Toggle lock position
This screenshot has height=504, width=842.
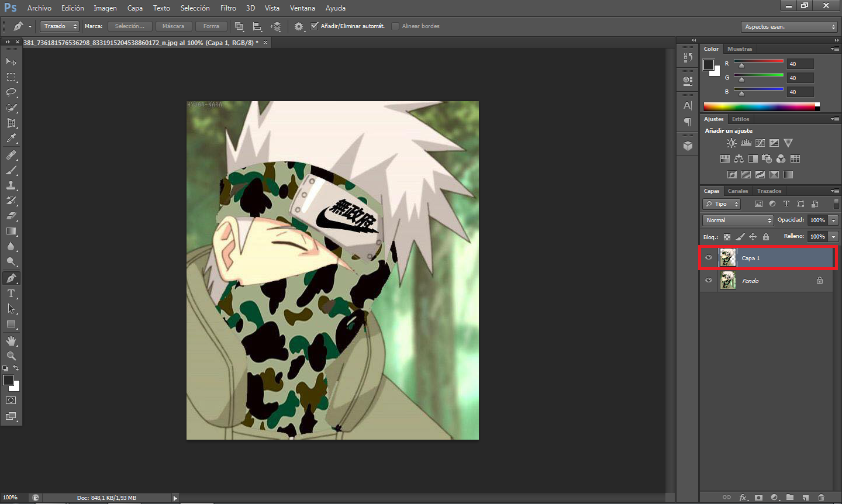point(753,237)
